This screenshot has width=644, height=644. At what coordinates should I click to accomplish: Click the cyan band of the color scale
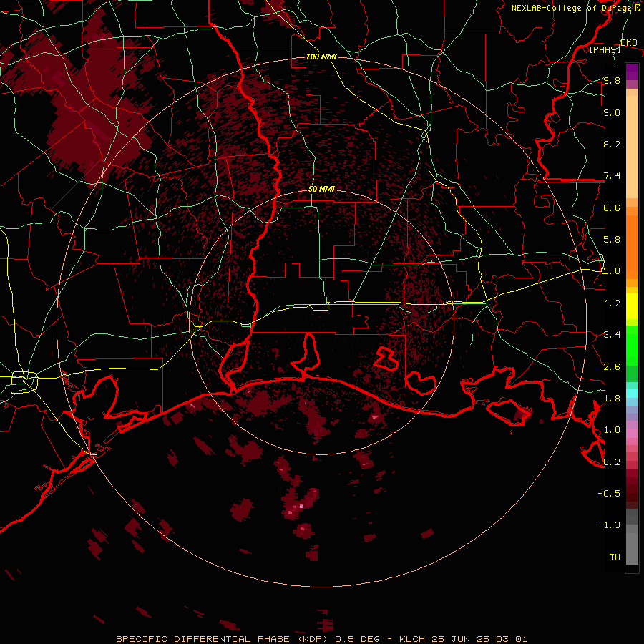(632, 394)
